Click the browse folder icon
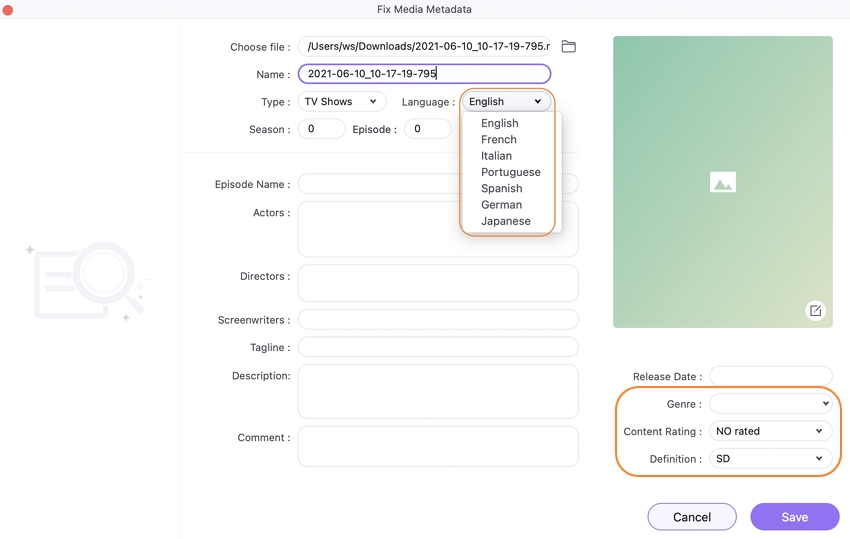Viewport: 850px width, 539px height. (x=568, y=47)
